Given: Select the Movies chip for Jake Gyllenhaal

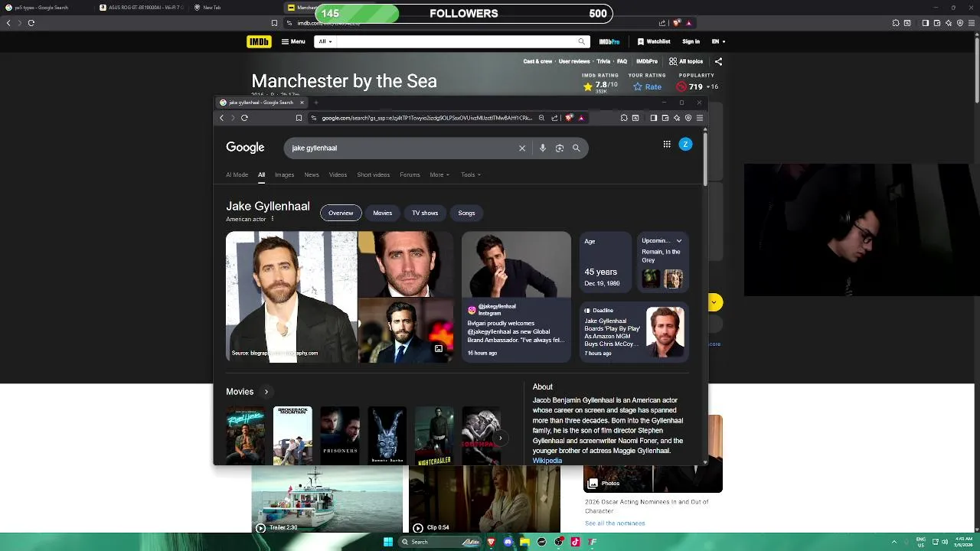Looking at the screenshot, I should click(383, 213).
